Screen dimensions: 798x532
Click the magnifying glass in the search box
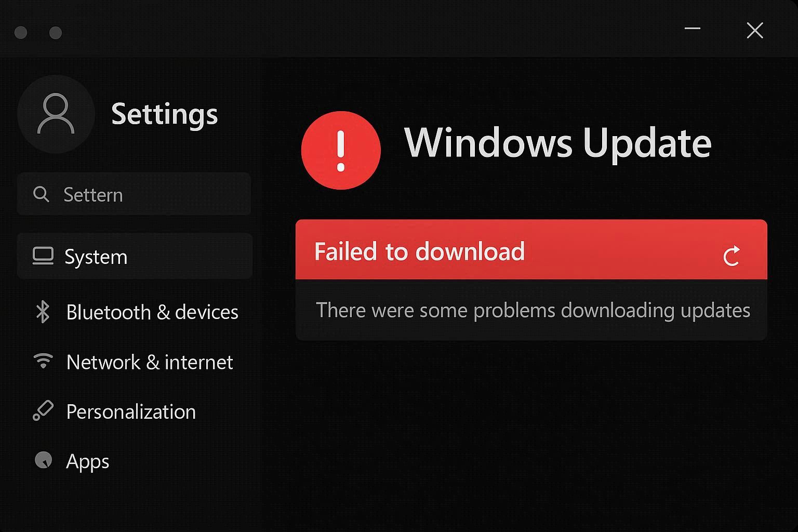point(41,194)
